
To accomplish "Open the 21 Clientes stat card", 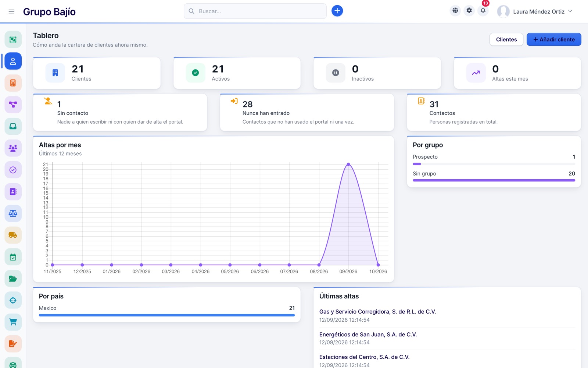I will click(97, 73).
